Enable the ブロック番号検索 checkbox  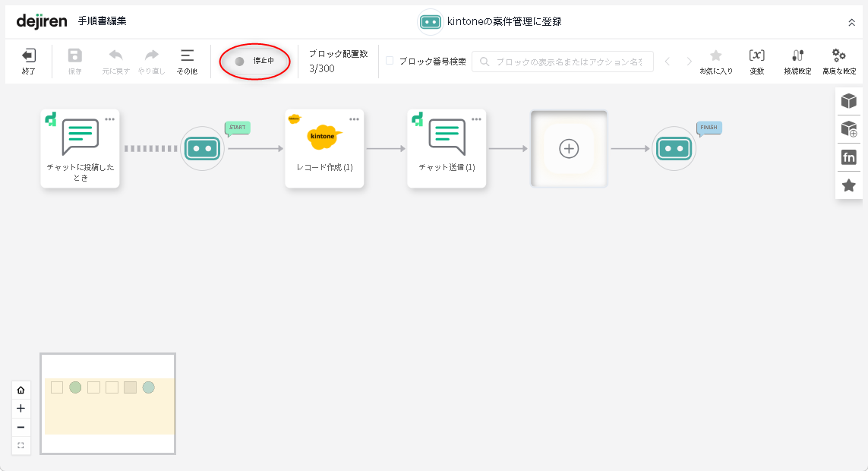(x=390, y=61)
